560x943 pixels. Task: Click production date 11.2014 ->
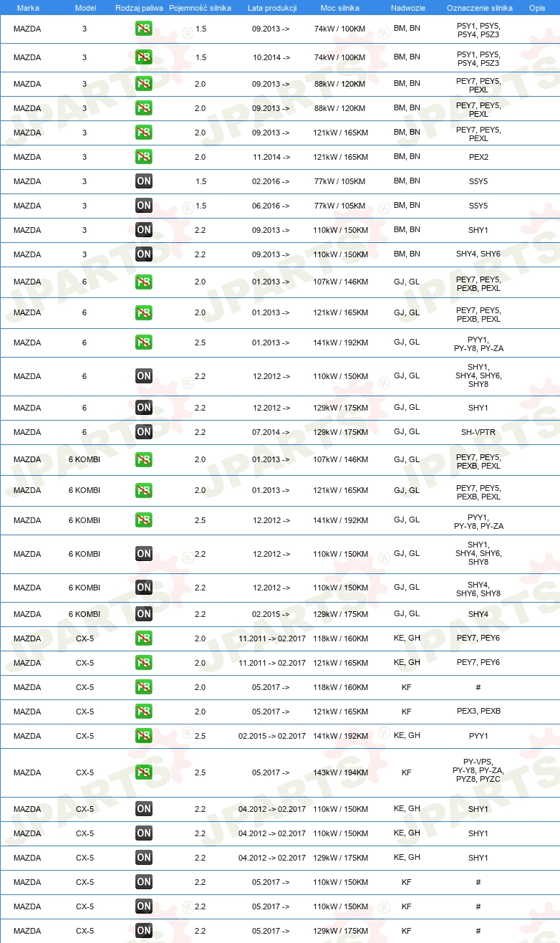[x=271, y=157]
